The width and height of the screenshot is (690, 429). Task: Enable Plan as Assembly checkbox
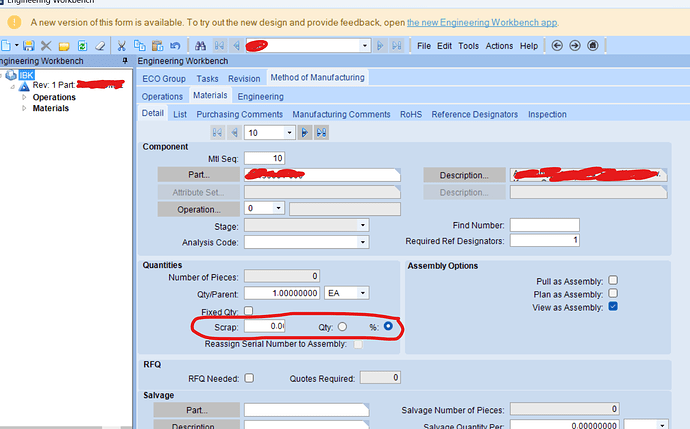[613, 293]
